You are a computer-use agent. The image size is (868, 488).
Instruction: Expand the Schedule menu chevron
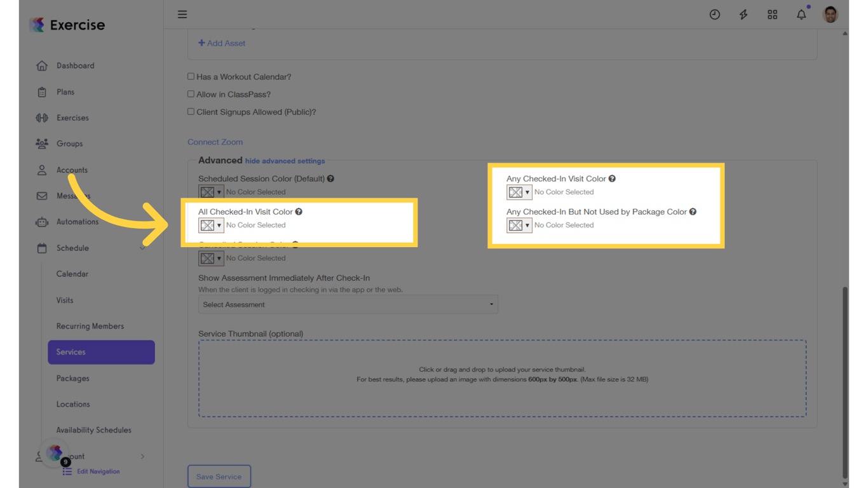point(142,248)
